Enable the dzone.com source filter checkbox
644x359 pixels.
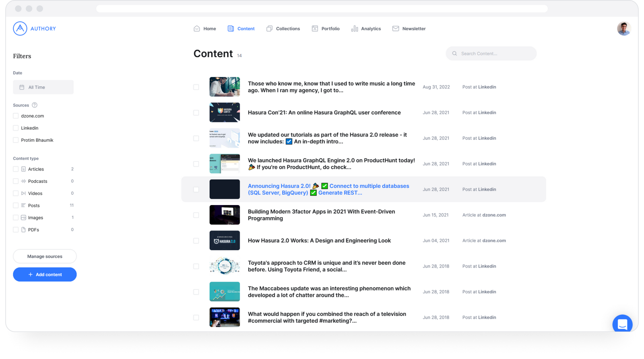[x=16, y=116]
